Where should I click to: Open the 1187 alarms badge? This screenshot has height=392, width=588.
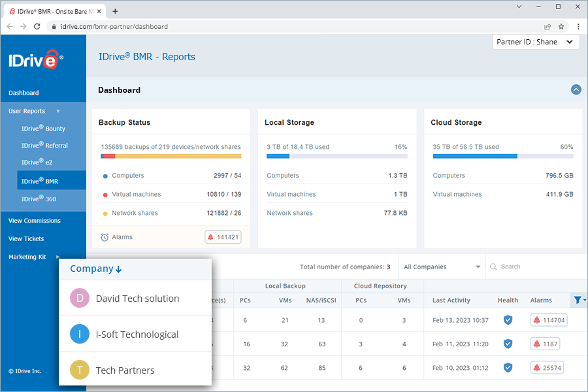click(546, 344)
